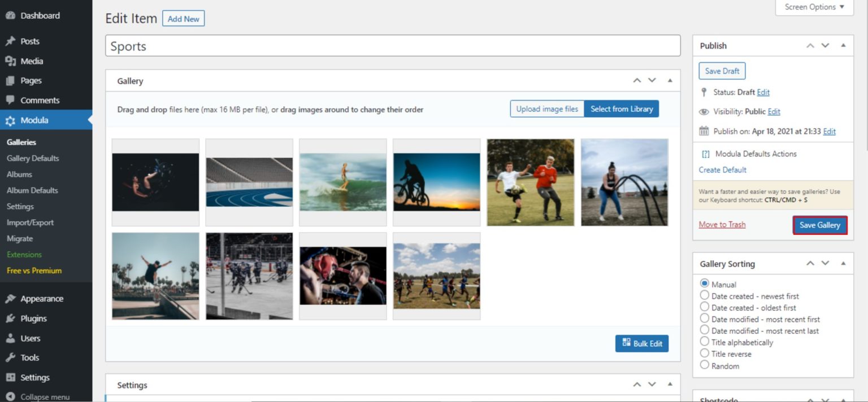Click the Plugins sidebar icon
Screen dimensions: 868x402
point(10,318)
